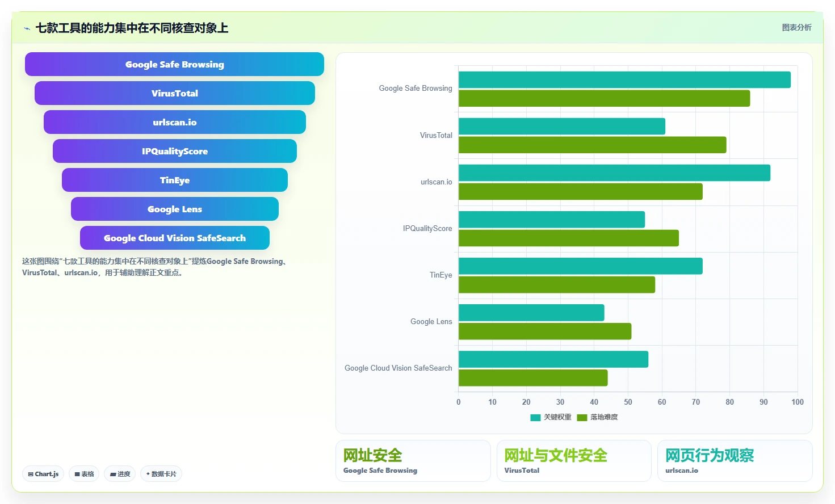835x504 pixels.
Task: Click the small icon before the chart title
Action: [x=27, y=28]
